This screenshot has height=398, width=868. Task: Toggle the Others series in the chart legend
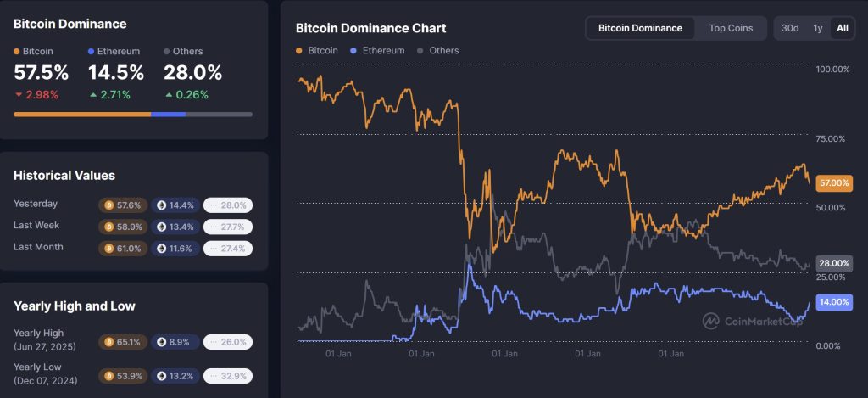coord(438,51)
